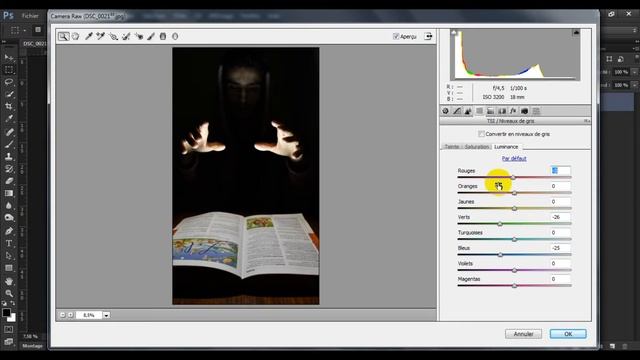Toggle the Aperçu preview checkbox
This screenshot has height=360, width=640.
pyautogui.click(x=396, y=36)
